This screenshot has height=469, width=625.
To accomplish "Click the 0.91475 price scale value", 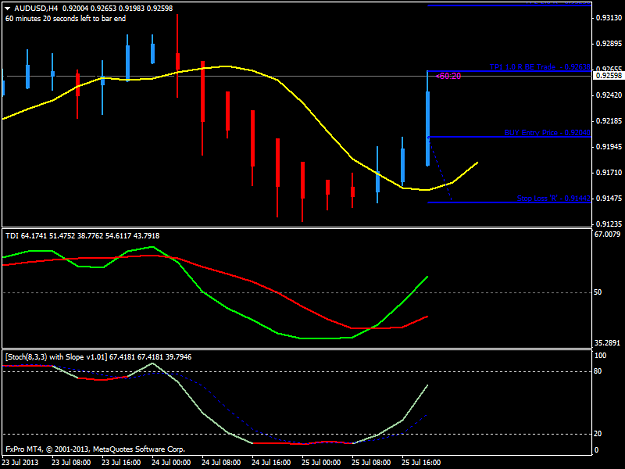I will click(x=609, y=198).
